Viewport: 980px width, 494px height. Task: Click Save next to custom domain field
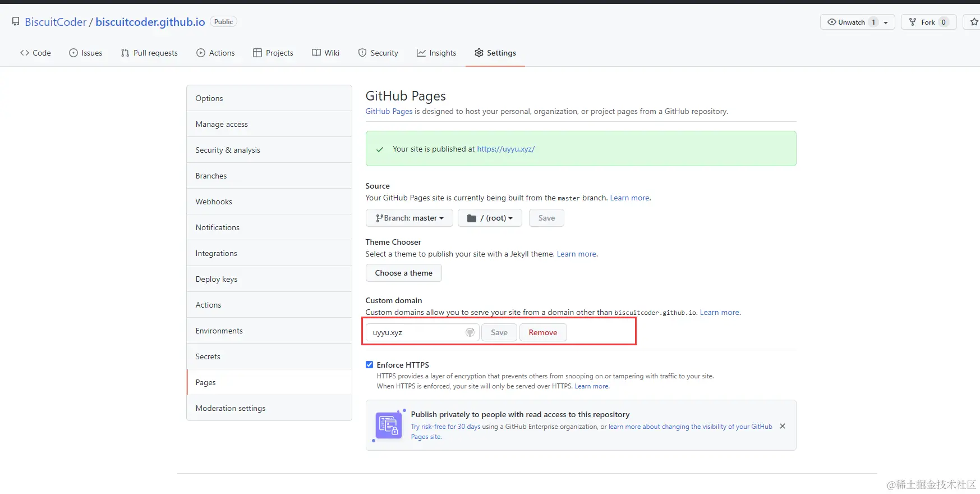point(499,332)
